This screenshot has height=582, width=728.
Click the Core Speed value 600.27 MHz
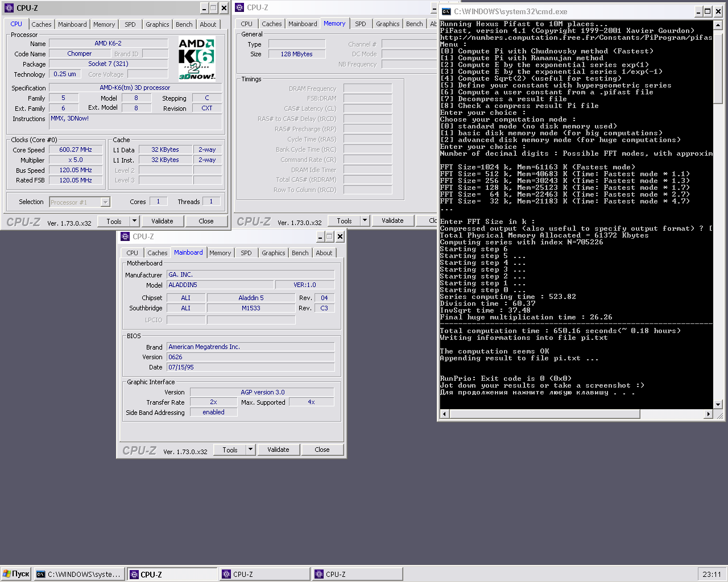click(76, 149)
